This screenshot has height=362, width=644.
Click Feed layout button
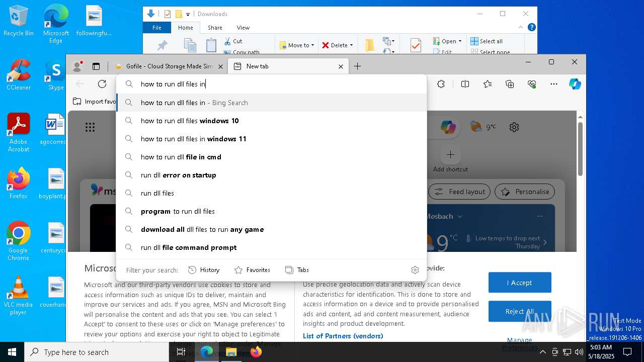pyautogui.click(x=460, y=192)
